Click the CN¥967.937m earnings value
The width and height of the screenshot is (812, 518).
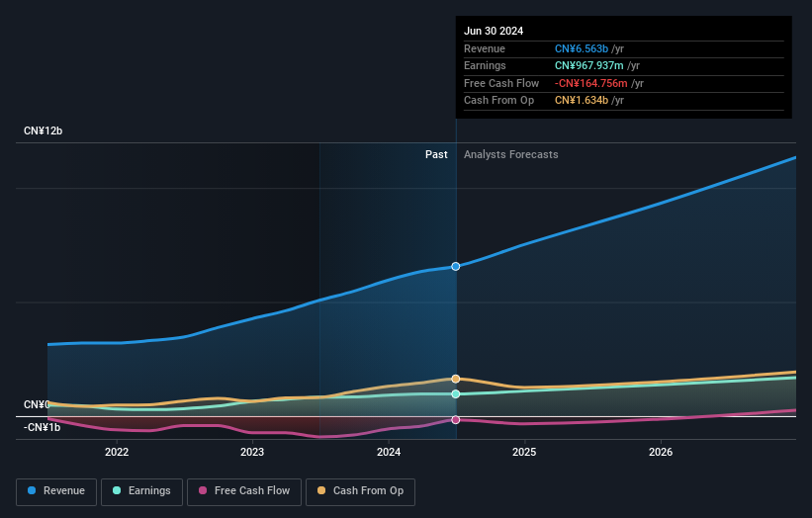pos(589,65)
